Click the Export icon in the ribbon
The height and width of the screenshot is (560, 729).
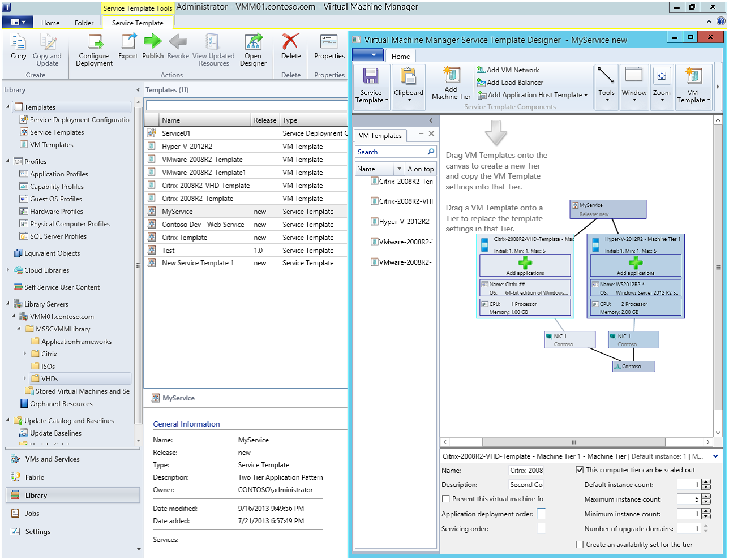128,48
